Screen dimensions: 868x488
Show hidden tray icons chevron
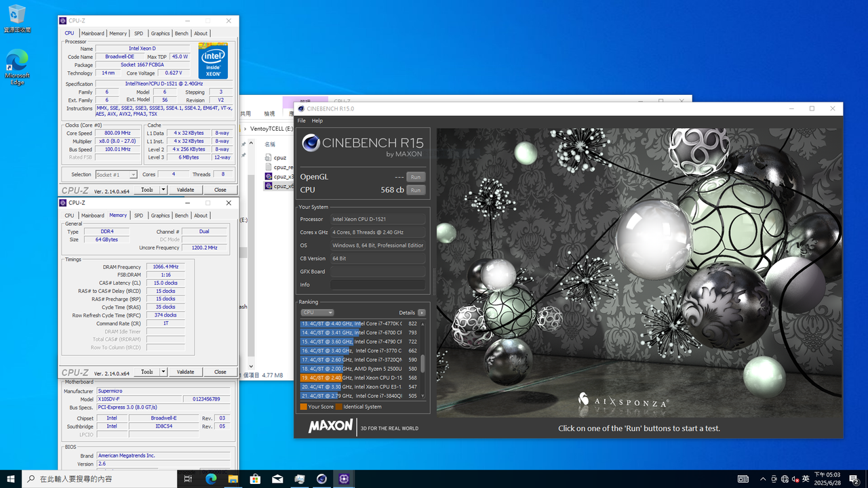coord(763,479)
